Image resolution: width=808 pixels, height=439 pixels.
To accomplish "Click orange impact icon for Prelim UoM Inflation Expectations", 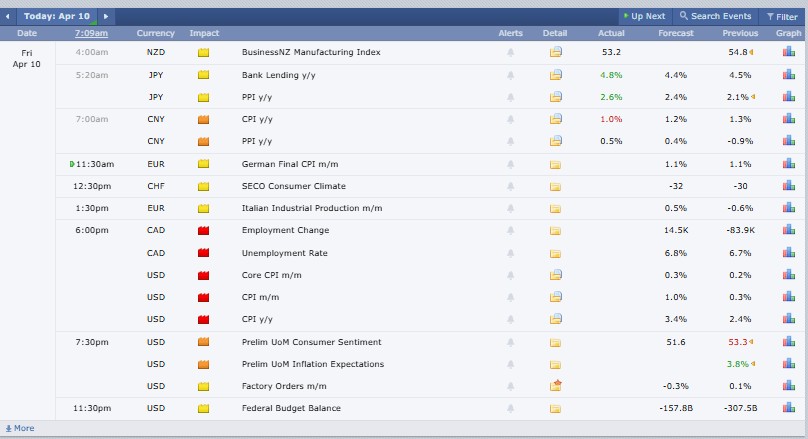I will (204, 365).
